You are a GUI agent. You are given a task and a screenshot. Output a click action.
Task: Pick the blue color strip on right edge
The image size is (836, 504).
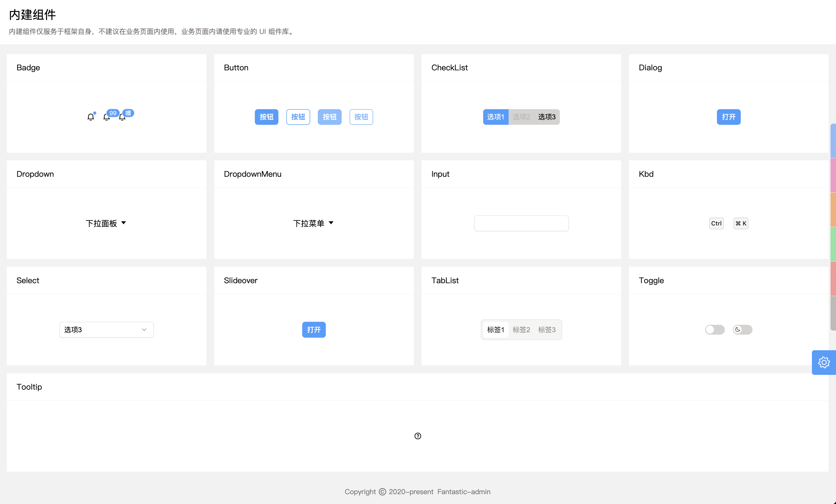(833, 141)
